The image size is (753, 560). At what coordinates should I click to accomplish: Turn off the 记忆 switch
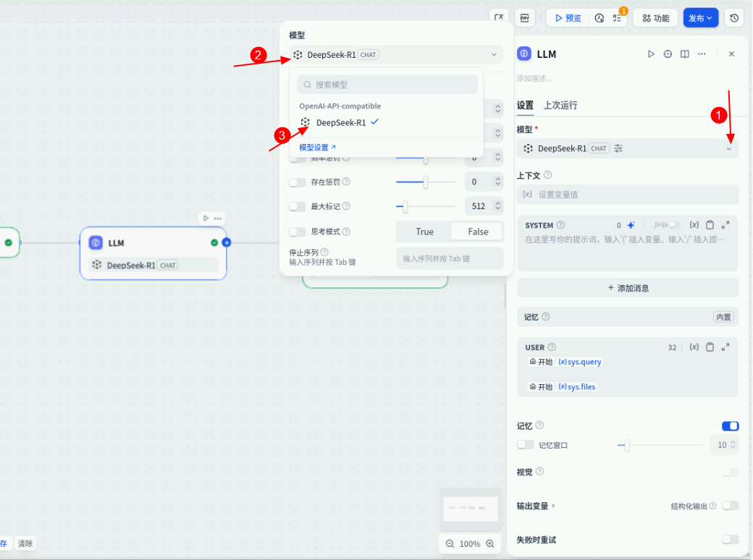tap(730, 425)
